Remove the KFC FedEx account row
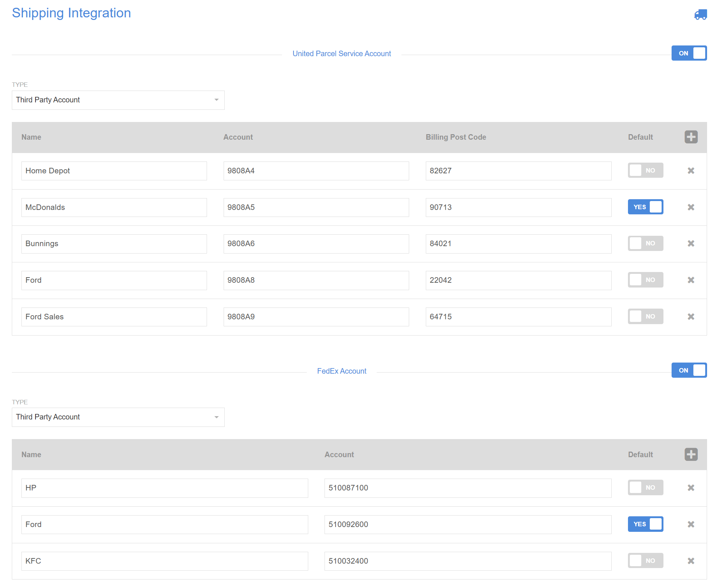 [690, 561]
